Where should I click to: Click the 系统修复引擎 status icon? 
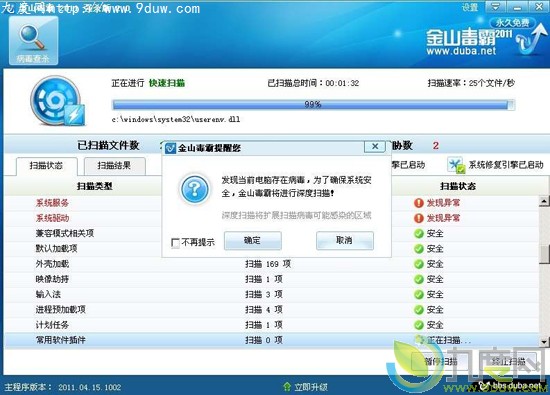[456, 165]
